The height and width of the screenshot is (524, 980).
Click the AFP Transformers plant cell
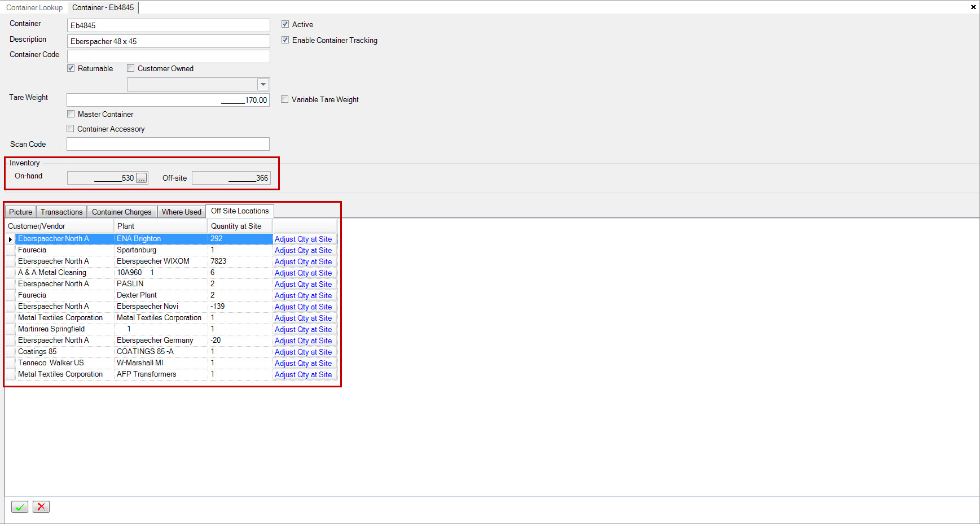click(x=161, y=374)
